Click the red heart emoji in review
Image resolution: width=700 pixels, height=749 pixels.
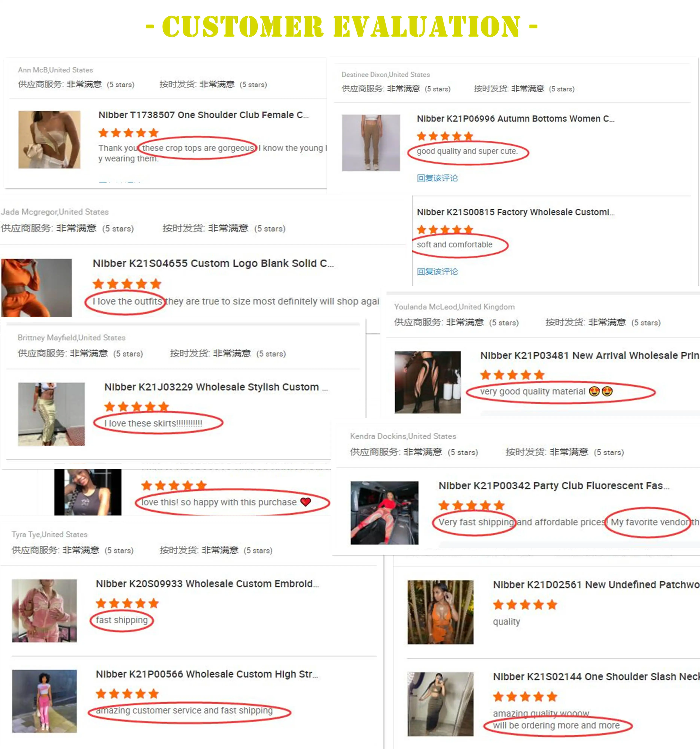pyautogui.click(x=306, y=502)
